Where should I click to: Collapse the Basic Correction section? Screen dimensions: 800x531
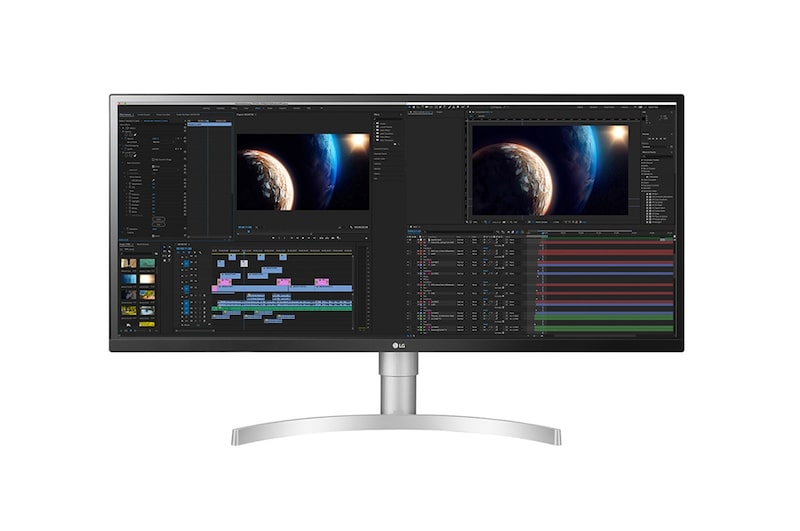tap(122, 163)
